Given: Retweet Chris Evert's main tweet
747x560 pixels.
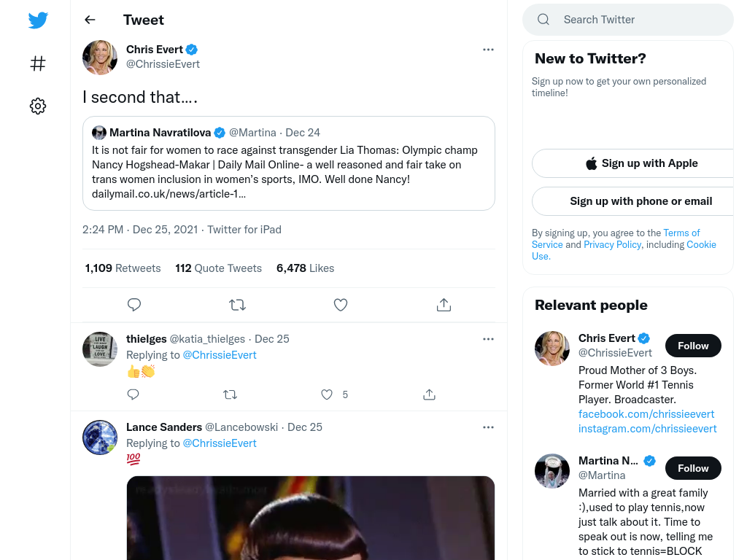Looking at the screenshot, I should coord(237,305).
